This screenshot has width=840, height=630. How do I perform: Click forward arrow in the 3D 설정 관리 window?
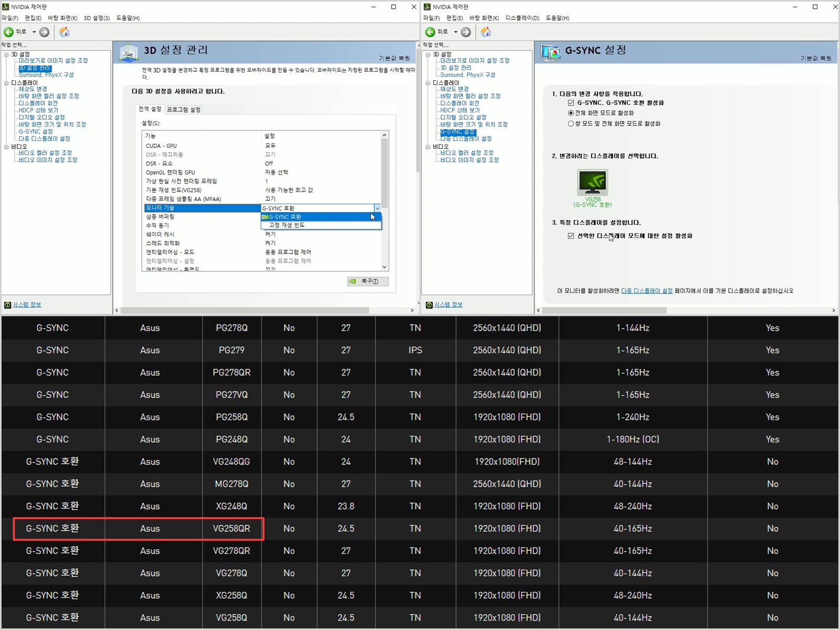tap(45, 32)
